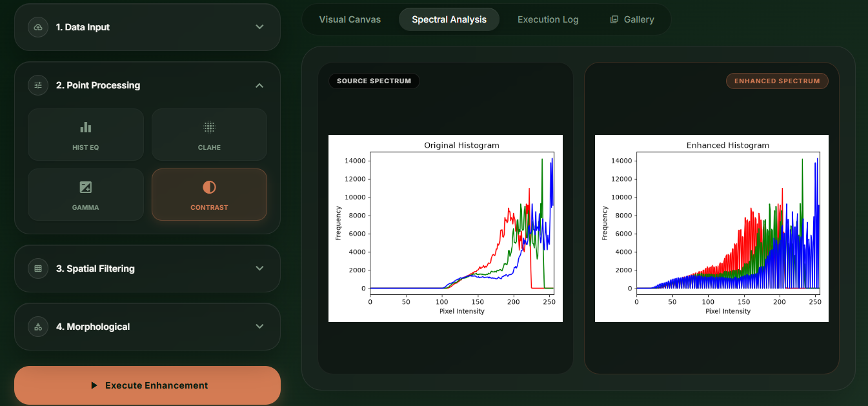The height and width of the screenshot is (406, 868).
Task: Click the half-circle icon on the CONTRAST tile
Action: tap(209, 187)
